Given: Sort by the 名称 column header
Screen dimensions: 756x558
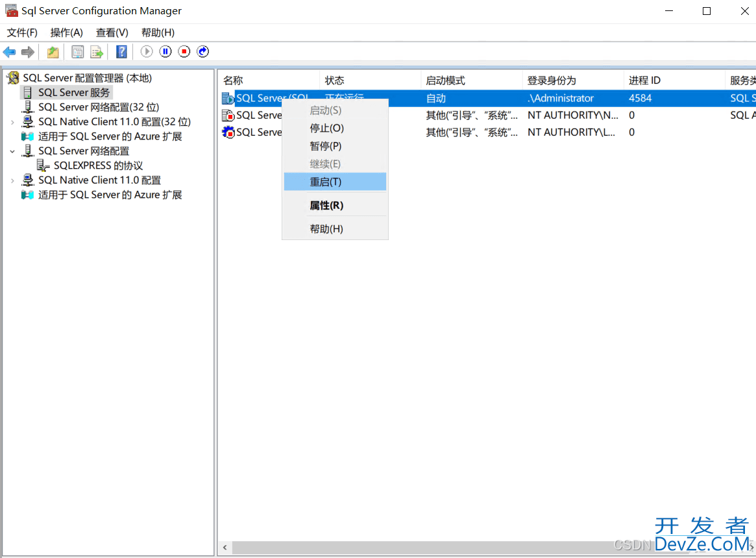Looking at the screenshot, I should 269,80.
